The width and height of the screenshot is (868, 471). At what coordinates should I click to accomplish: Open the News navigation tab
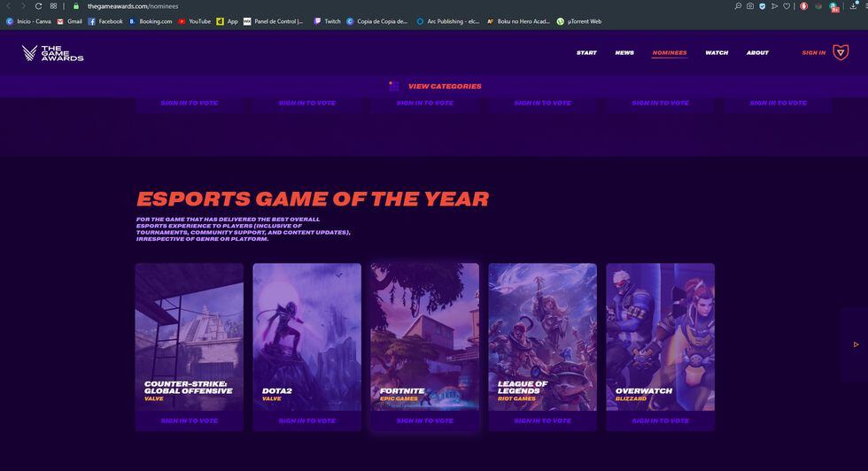624,52
